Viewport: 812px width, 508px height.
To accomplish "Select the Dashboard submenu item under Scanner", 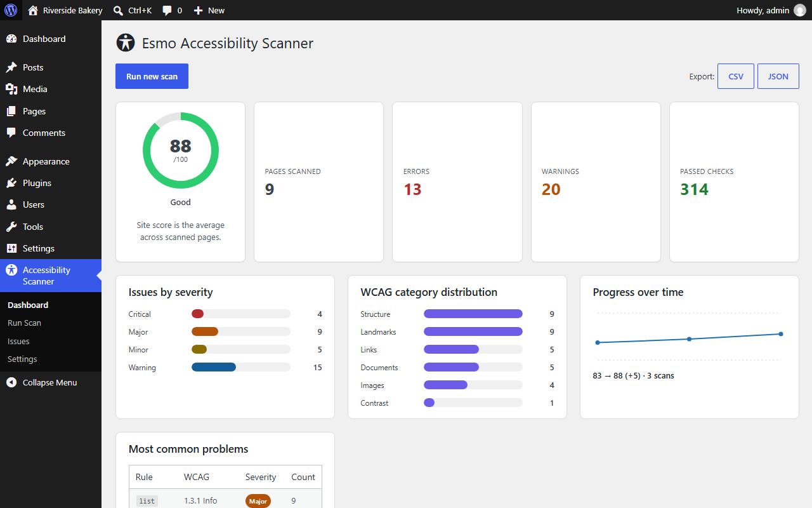I will [28, 305].
